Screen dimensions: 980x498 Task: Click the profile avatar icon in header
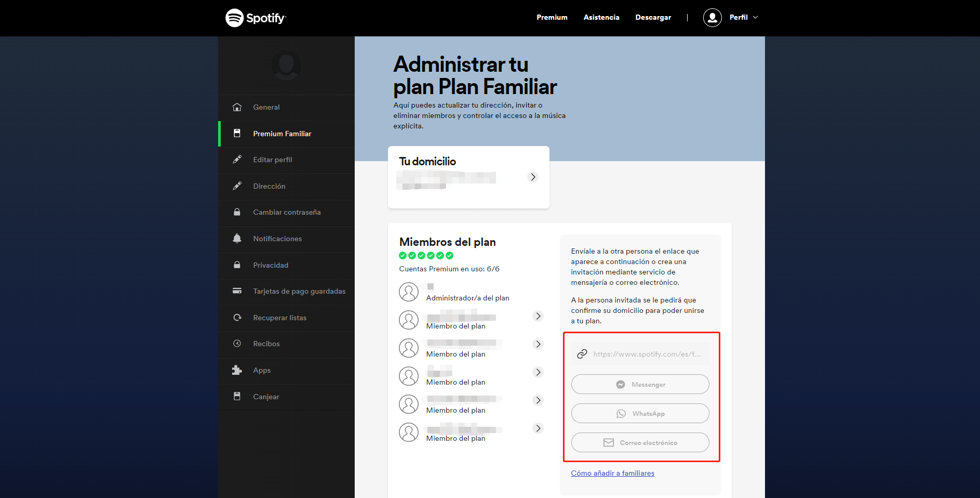click(712, 18)
